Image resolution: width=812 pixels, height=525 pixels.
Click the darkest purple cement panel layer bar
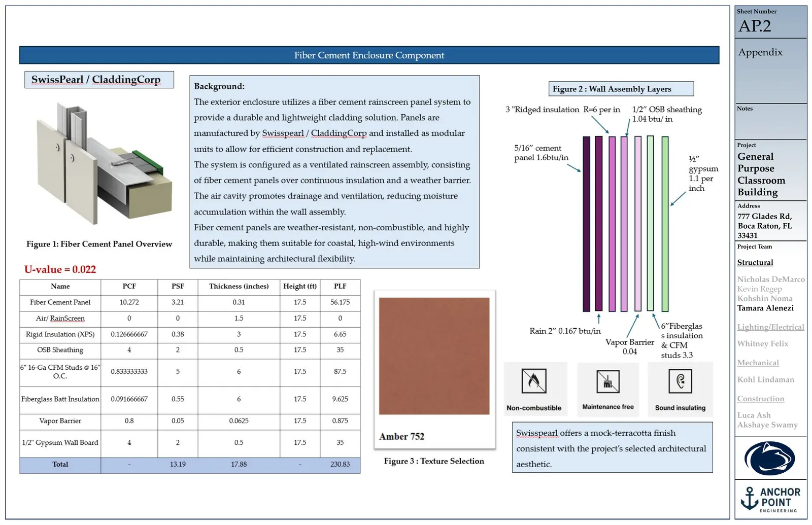[x=586, y=224]
